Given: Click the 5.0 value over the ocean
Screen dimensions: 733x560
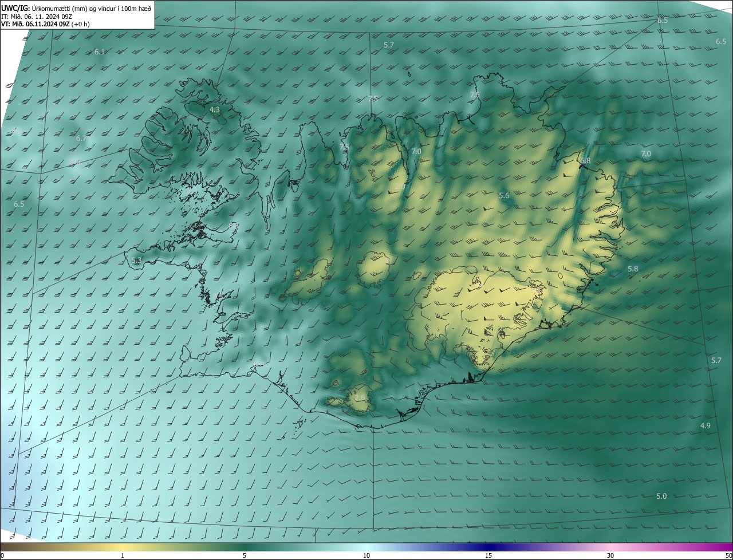Looking at the screenshot, I should pos(661,496).
